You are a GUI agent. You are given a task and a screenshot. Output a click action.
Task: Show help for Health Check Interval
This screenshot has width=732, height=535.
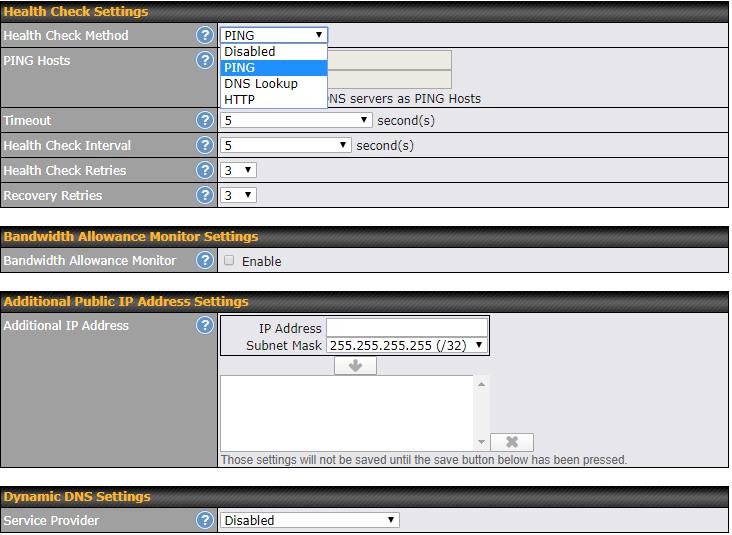point(205,145)
